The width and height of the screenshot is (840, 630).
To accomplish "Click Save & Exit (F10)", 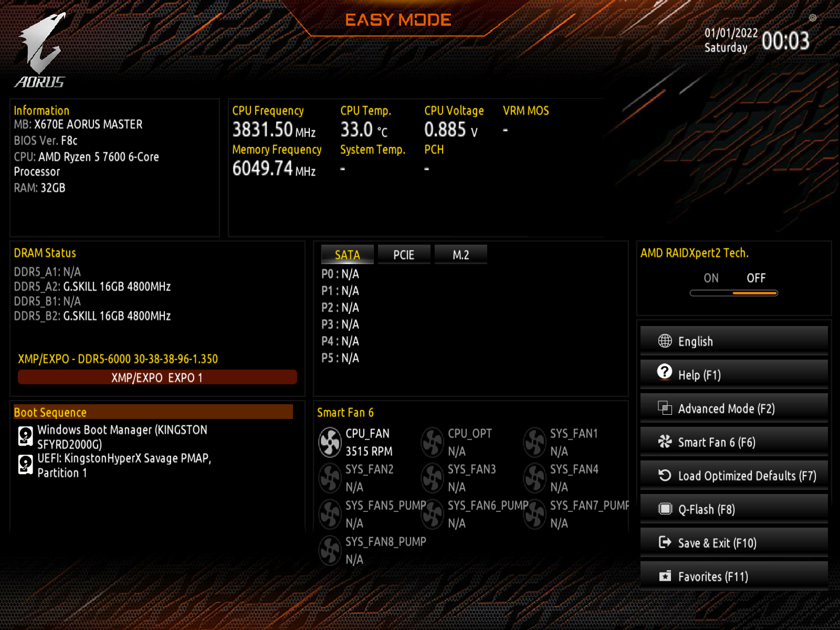I will (x=734, y=543).
